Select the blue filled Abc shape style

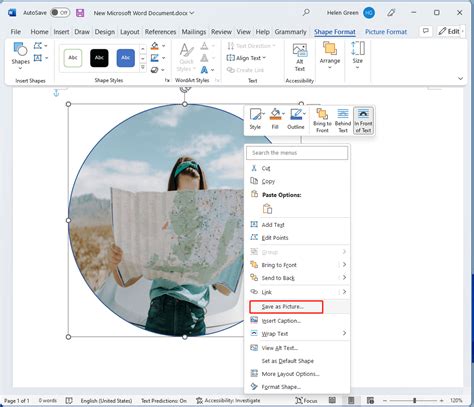126,58
